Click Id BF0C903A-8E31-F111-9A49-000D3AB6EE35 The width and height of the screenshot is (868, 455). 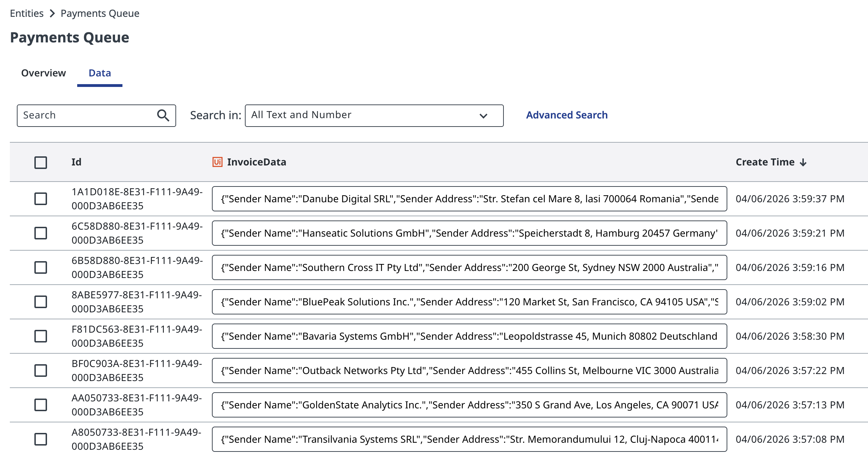[x=137, y=371]
